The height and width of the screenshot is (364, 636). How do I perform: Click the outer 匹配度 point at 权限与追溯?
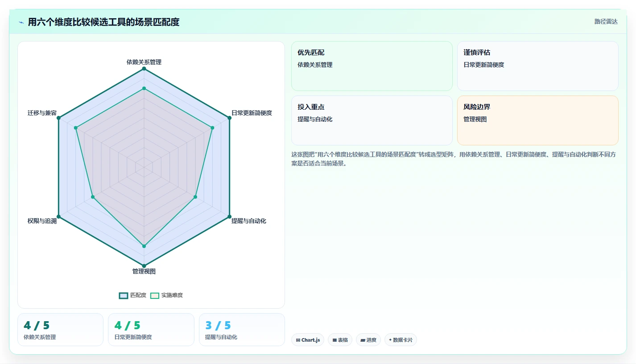tap(58, 217)
